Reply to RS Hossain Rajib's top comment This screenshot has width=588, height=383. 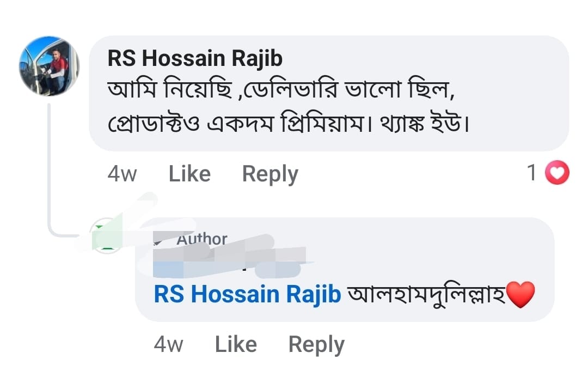(x=270, y=174)
